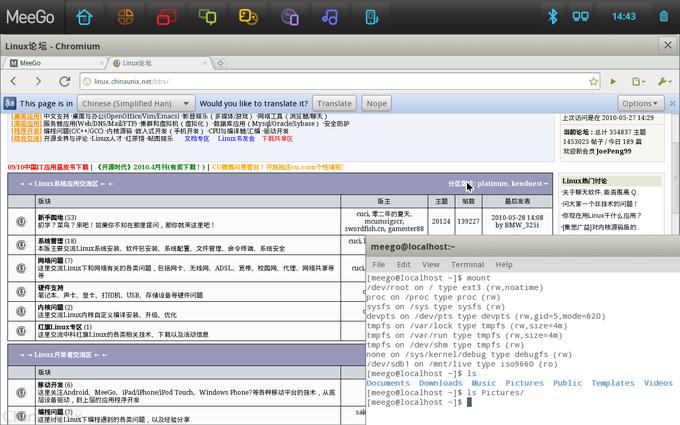The image size is (680, 425).
Task: Collapse the Linux开发者交流区 section header
Action: click(x=186, y=355)
